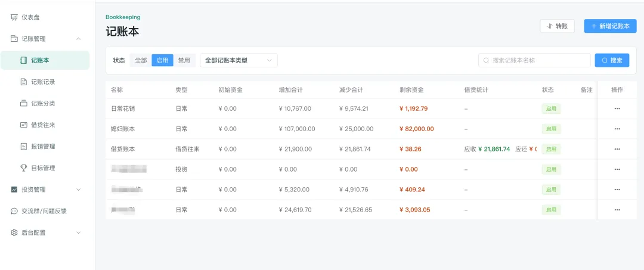The width and height of the screenshot is (644, 270).
Task: Click the ¥ 82,000.00 remaining balance
Action: coord(416,129)
